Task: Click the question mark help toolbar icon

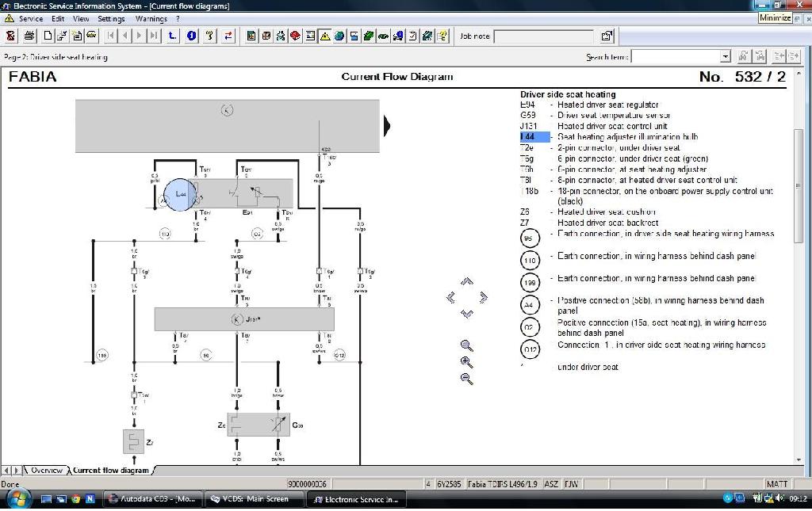Action: click(209, 36)
